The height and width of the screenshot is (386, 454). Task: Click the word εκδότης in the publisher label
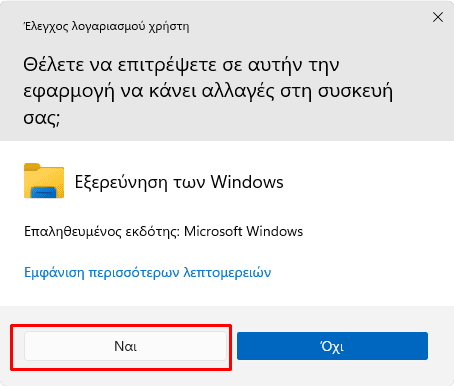click(152, 231)
